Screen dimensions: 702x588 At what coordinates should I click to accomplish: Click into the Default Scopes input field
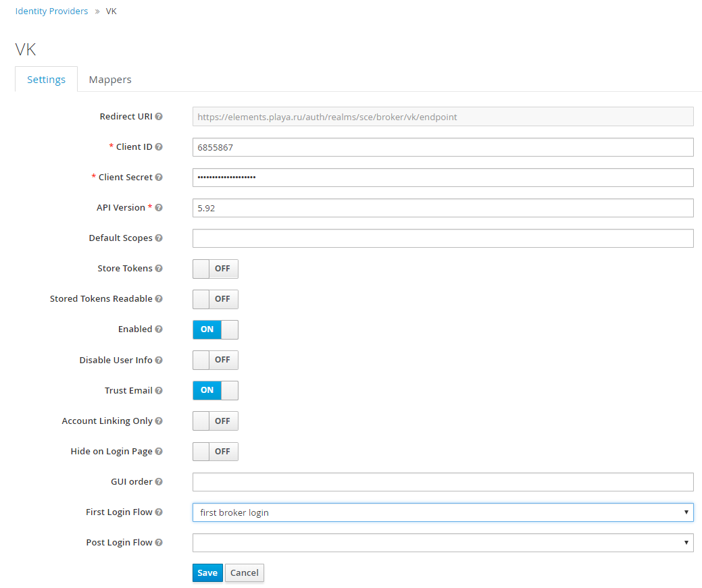pyautogui.click(x=443, y=238)
